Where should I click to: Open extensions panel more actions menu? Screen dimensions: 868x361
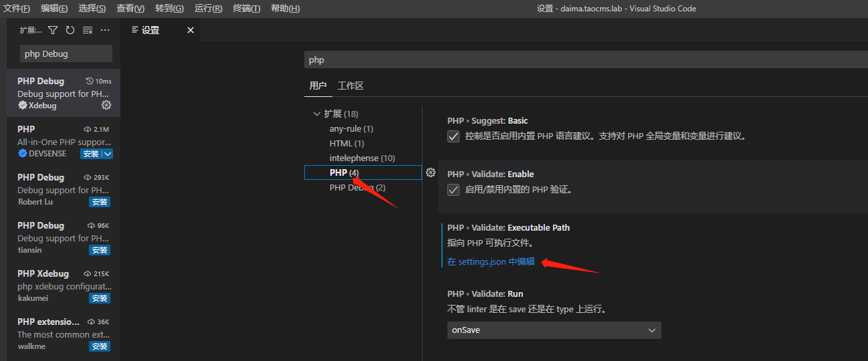[105, 30]
